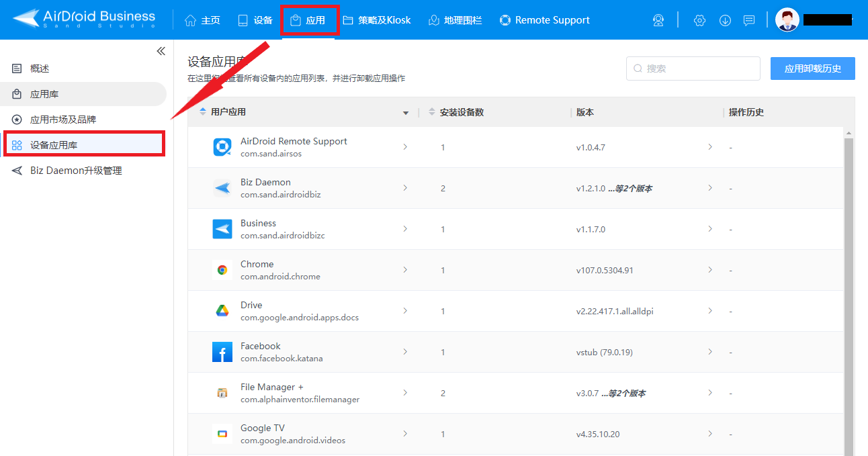Screen dimensions: 868x456
Task: Click package name com.facebook.katana
Action: [281, 359]
